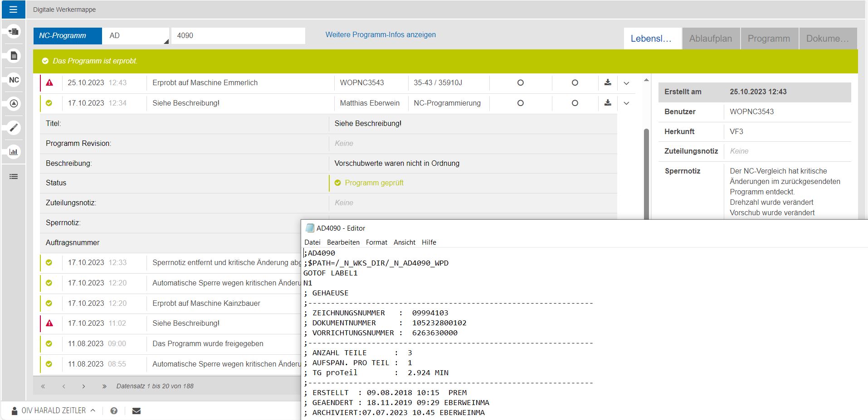Select the milling tool icon in sidebar

tap(14, 128)
